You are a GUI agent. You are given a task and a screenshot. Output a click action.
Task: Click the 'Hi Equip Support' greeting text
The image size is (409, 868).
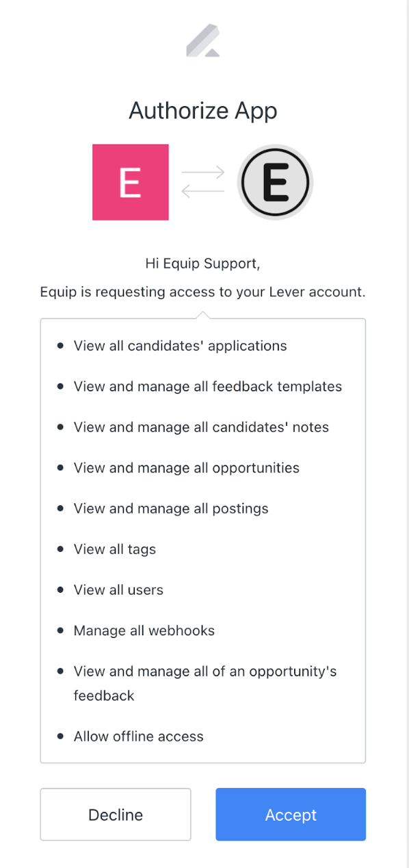(x=202, y=264)
